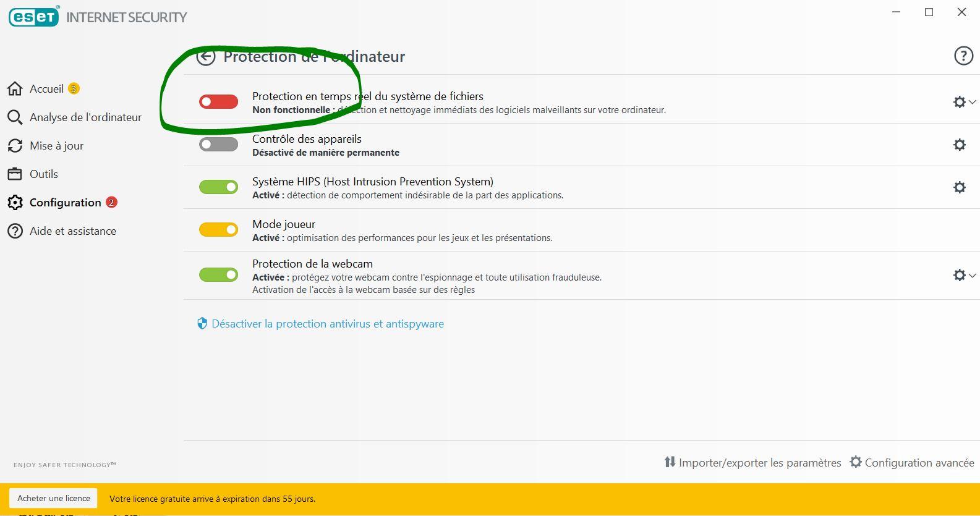The height and width of the screenshot is (516, 980).
Task: Open Configuration avancée
Action: [919, 463]
